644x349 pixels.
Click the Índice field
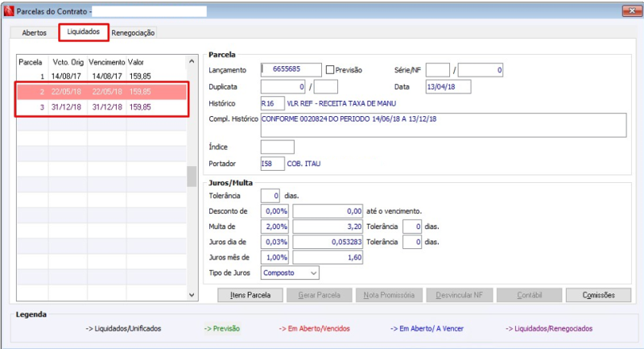click(x=278, y=147)
